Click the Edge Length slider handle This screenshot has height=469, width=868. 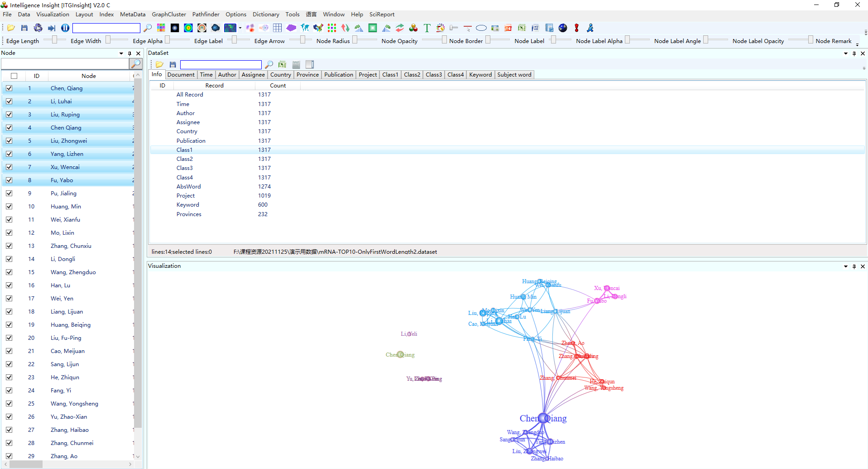coord(54,39)
